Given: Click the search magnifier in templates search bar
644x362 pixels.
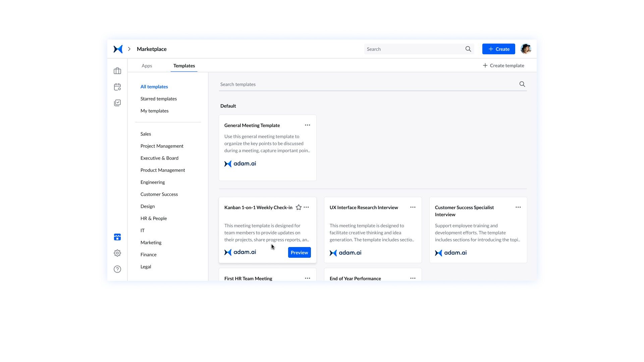Looking at the screenshot, I should (522, 84).
